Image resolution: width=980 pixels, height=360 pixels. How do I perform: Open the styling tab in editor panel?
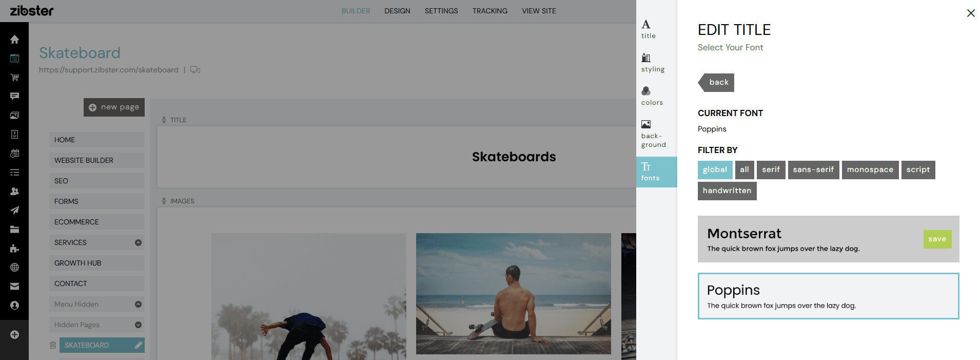click(656, 63)
